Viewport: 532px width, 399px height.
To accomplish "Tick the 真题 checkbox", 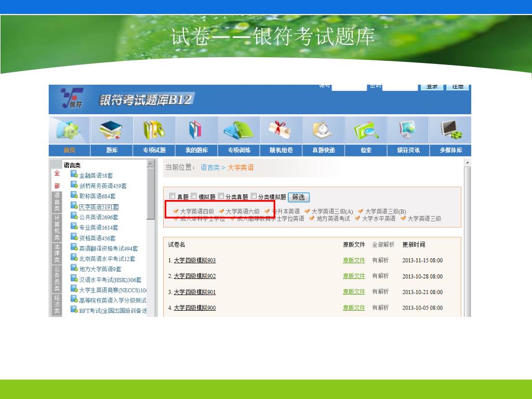I will click(x=172, y=196).
